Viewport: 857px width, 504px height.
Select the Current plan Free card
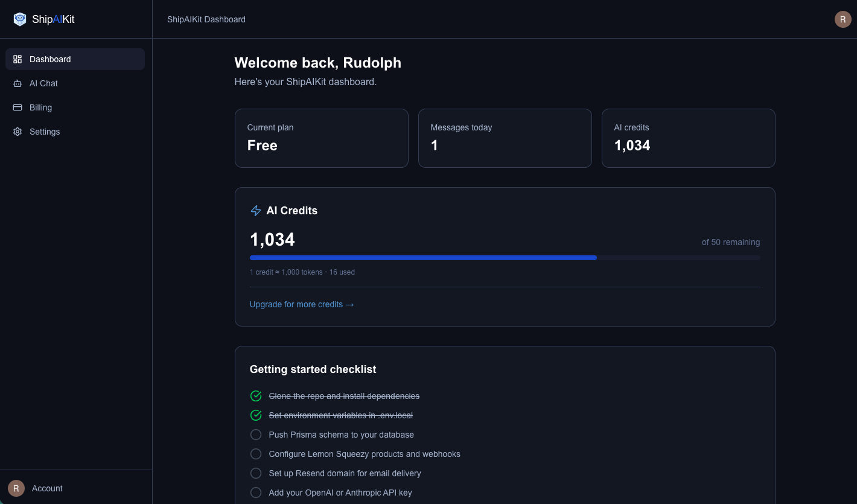[322, 138]
